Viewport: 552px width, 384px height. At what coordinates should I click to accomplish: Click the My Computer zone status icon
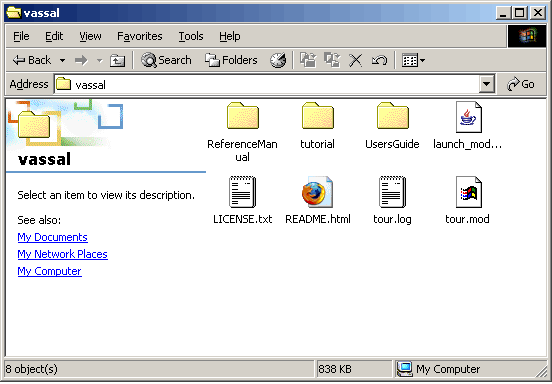tap(405, 369)
